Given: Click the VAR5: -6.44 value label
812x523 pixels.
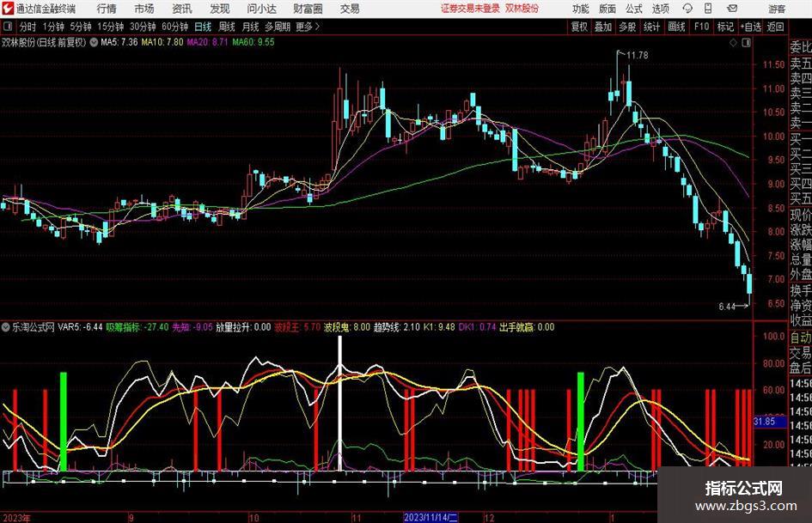Looking at the screenshot, I should tap(80, 326).
